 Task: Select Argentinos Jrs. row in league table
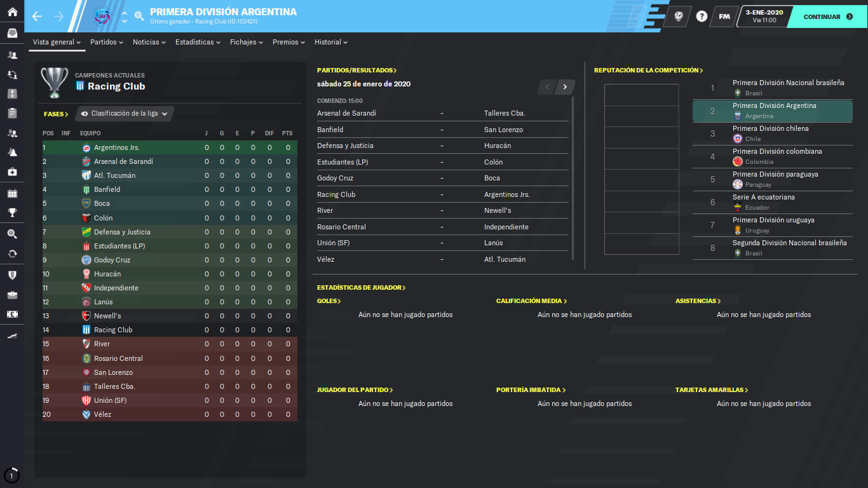click(169, 147)
